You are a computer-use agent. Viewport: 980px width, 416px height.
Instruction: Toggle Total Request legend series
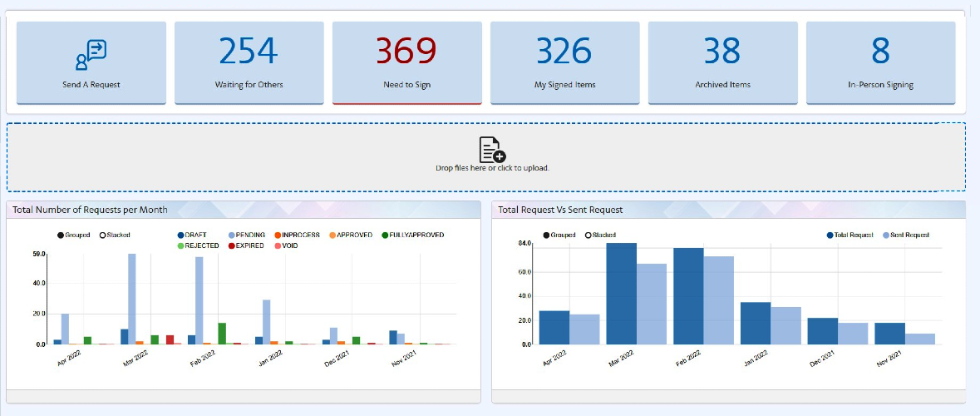click(850, 235)
